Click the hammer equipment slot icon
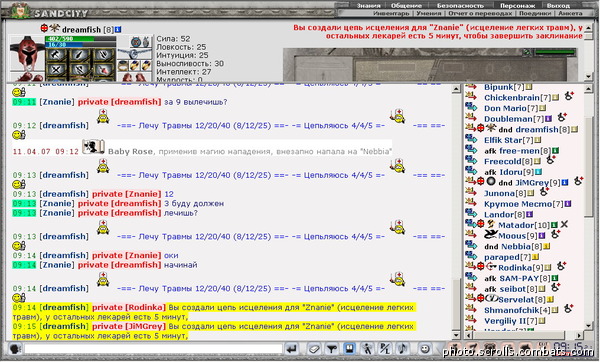600x362 pixels. [56, 55]
